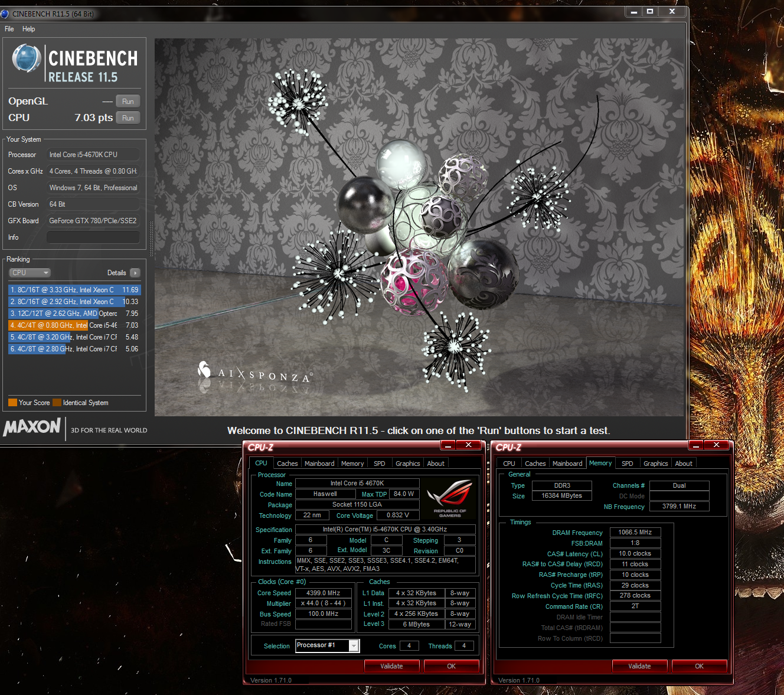This screenshot has height=695, width=784.
Task: Click the Cinebench title bar app icon
Action: pyautogui.click(x=5, y=14)
